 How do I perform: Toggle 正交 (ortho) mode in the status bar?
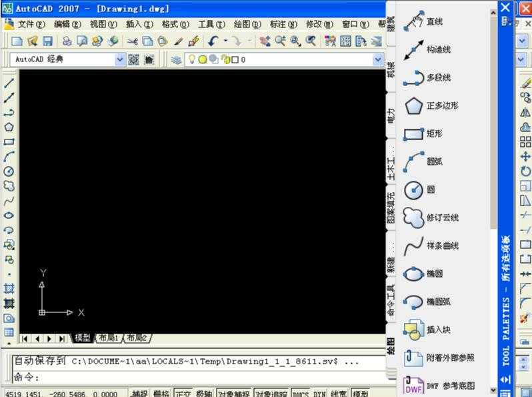pos(183,393)
